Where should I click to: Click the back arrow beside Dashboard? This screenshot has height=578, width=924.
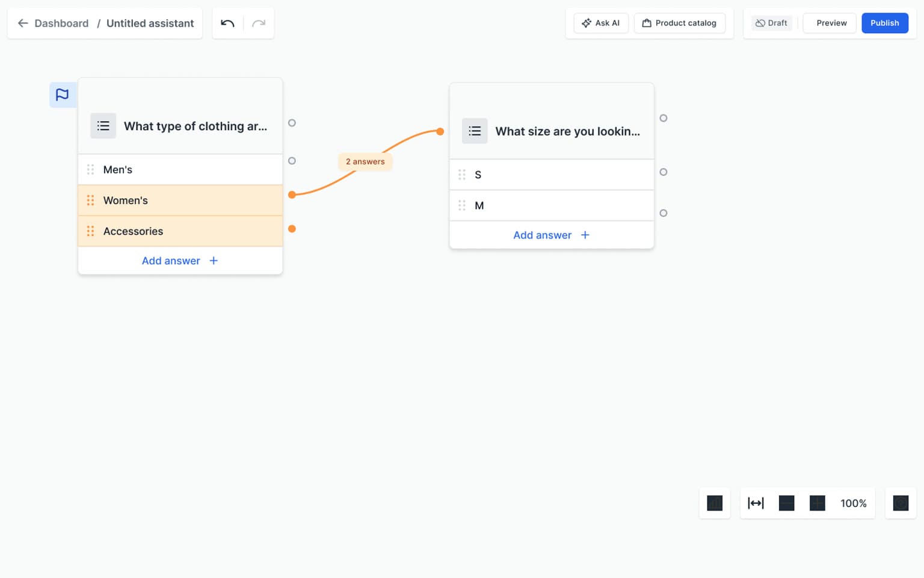tap(23, 23)
